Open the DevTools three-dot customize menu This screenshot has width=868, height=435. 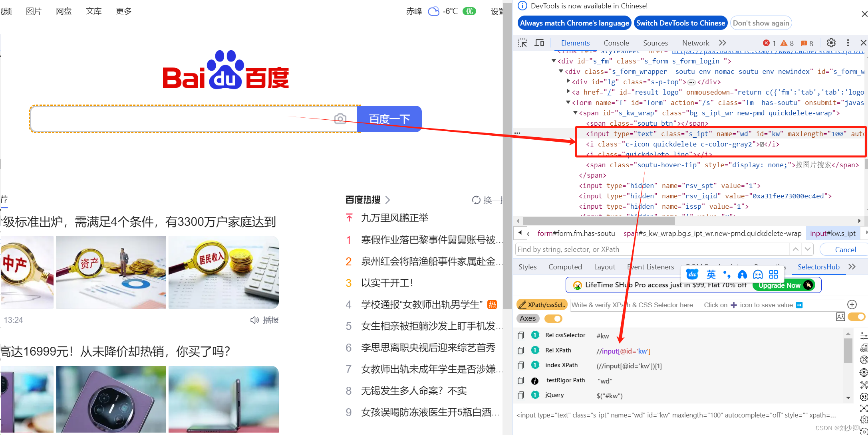(x=848, y=43)
